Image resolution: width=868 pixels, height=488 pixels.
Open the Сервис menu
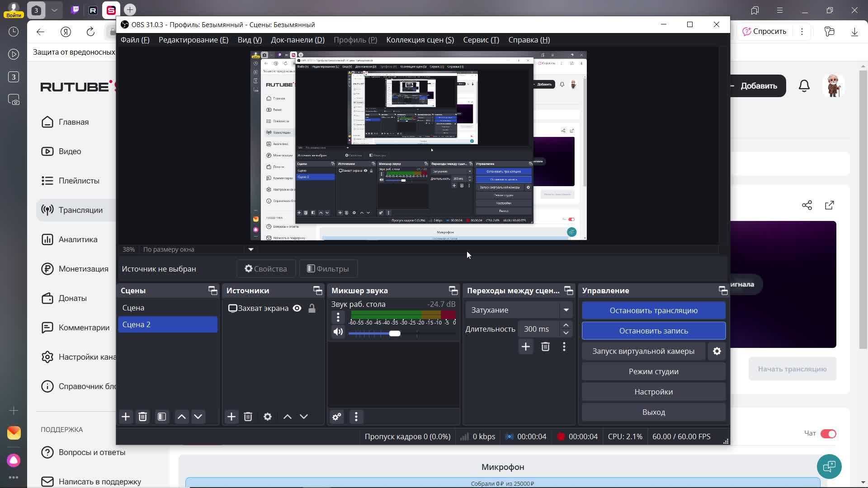[481, 40]
